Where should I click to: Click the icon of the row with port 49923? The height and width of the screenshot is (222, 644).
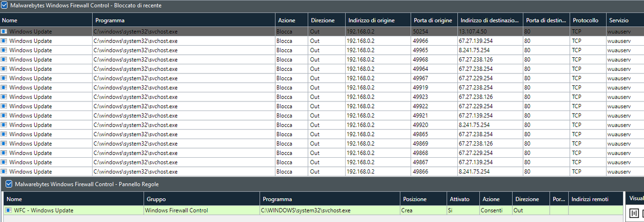(4, 97)
